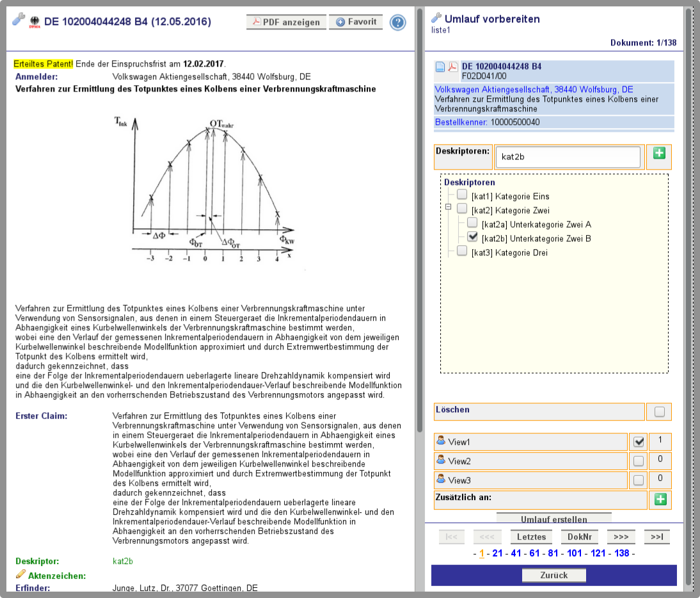Open the red PDF icon in the document card

tap(452, 67)
